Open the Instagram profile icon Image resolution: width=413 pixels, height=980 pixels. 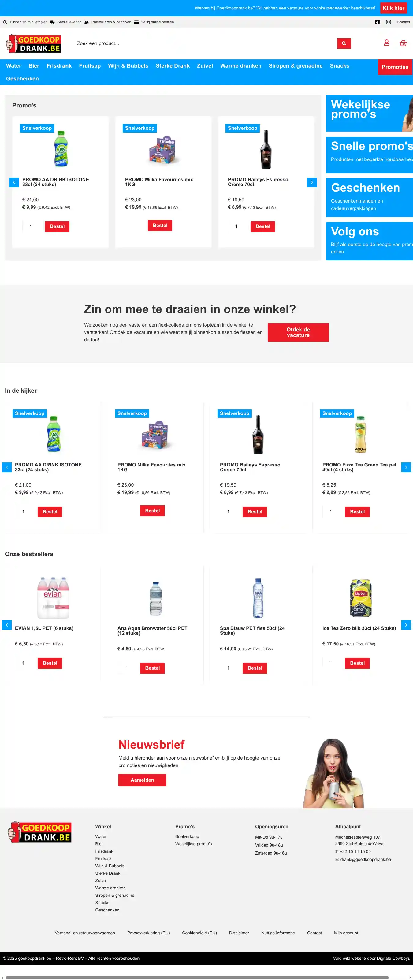click(x=388, y=22)
